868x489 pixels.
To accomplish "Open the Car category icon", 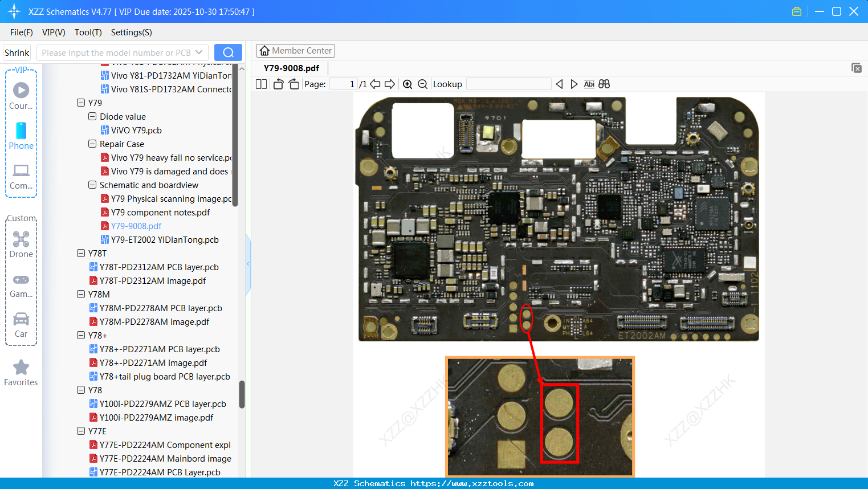I will pos(21,319).
